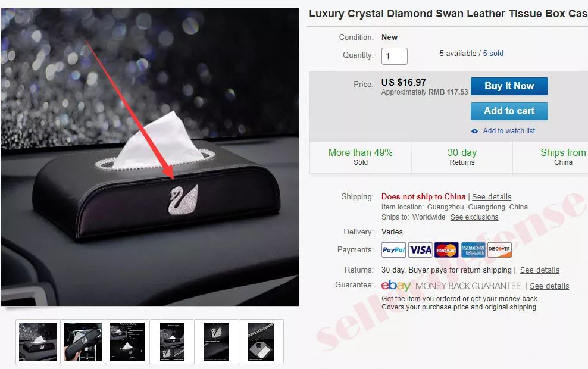Select the second thumbnail showing hand-held box

83,342
